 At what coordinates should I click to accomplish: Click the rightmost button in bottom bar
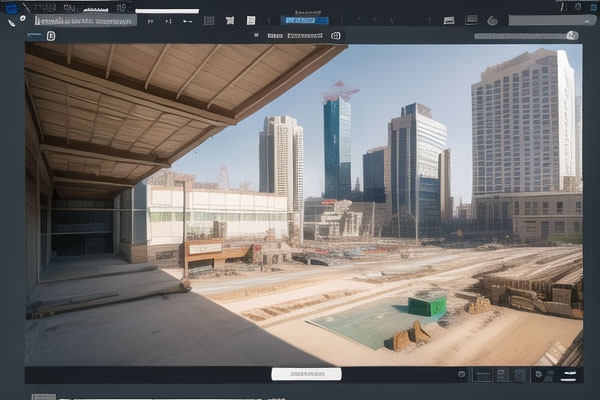coord(568,375)
